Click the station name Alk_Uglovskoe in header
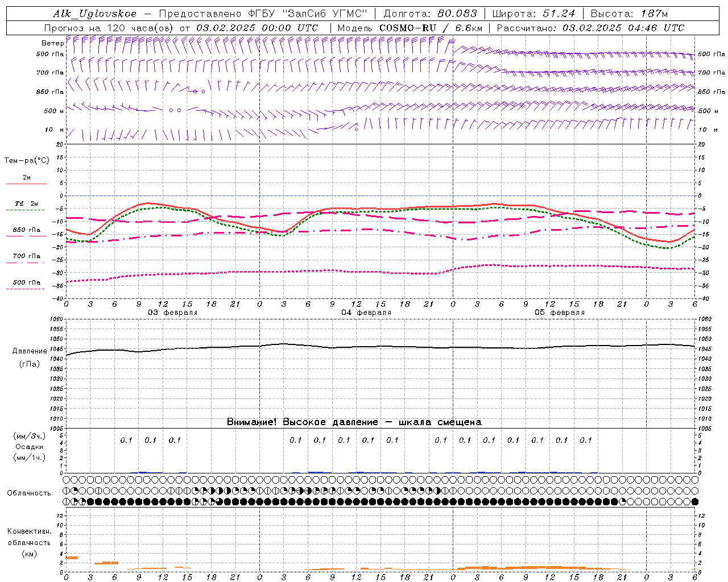 tap(95, 14)
